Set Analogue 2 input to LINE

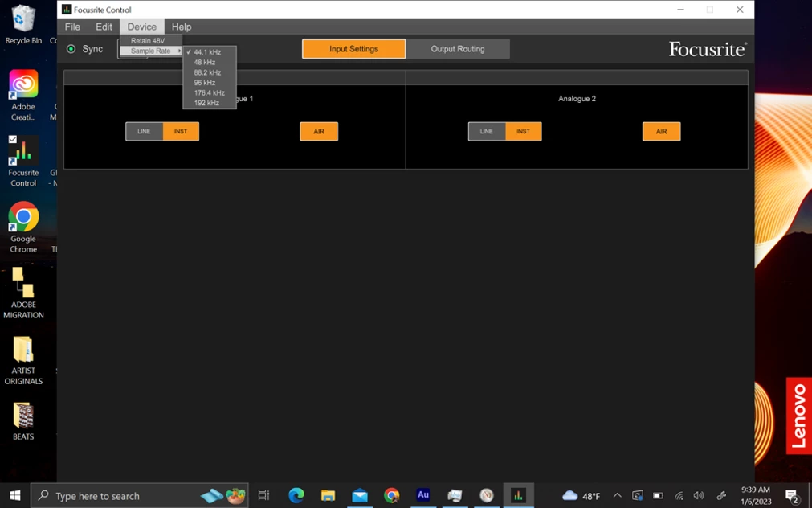click(x=486, y=131)
